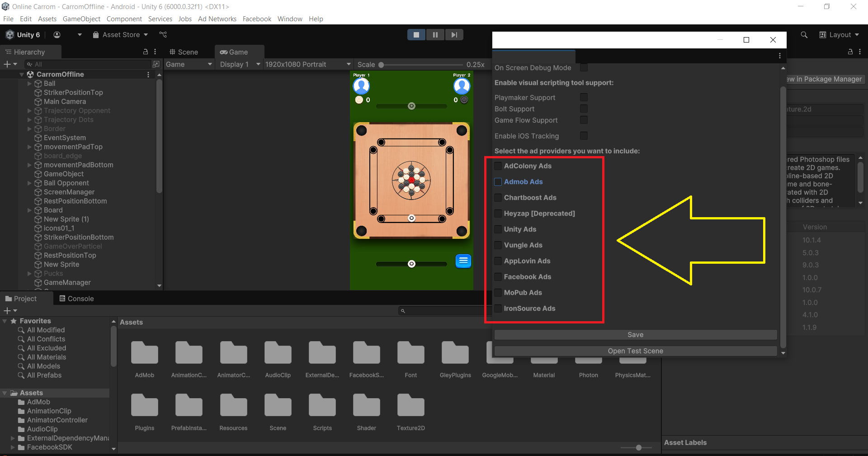Toggle the Enable iOS Tracking checkbox
Image resolution: width=868 pixels, height=456 pixels.
coord(584,136)
